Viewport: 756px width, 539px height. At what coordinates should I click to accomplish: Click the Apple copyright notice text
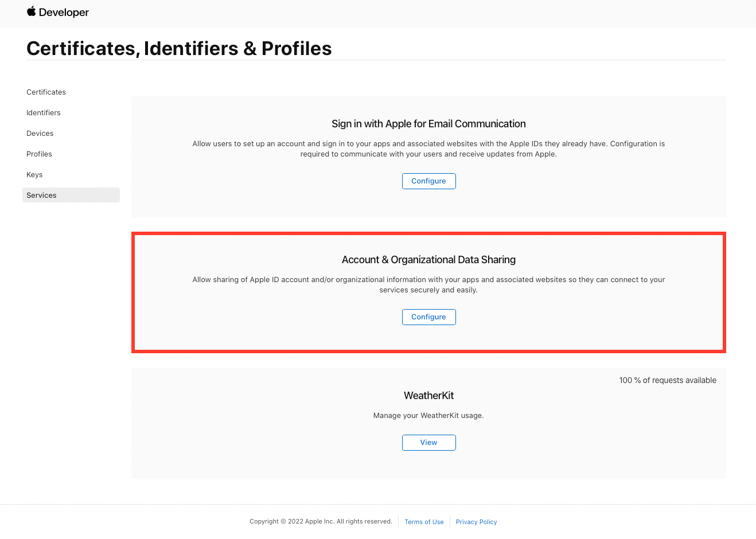click(x=321, y=521)
